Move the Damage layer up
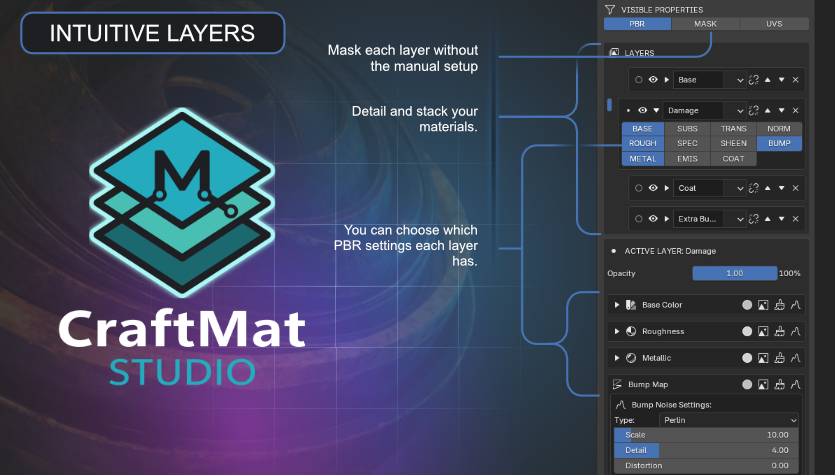This screenshot has width=835, height=475. pyautogui.click(x=767, y=110)
